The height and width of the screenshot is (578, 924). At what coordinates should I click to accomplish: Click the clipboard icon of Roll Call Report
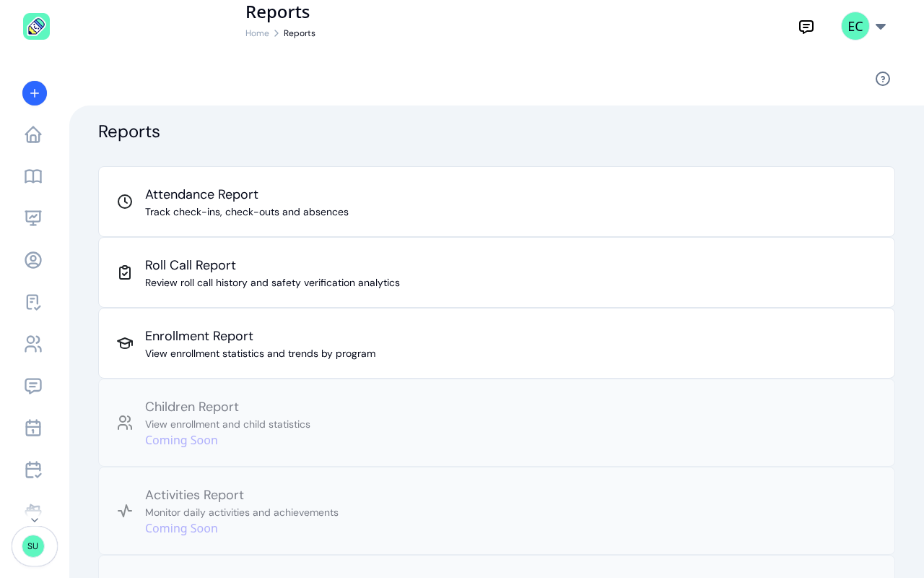(x=125, y=272)
